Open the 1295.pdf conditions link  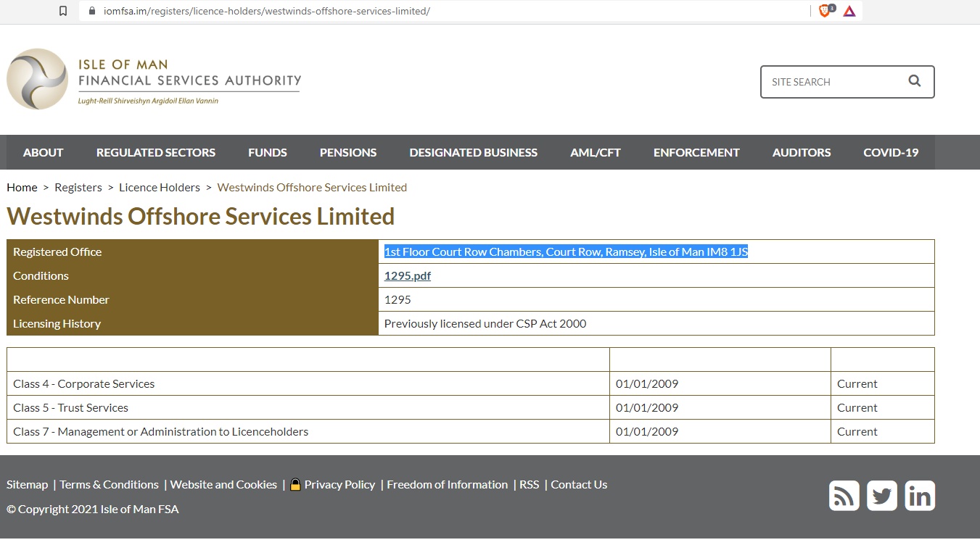point(407,275)
